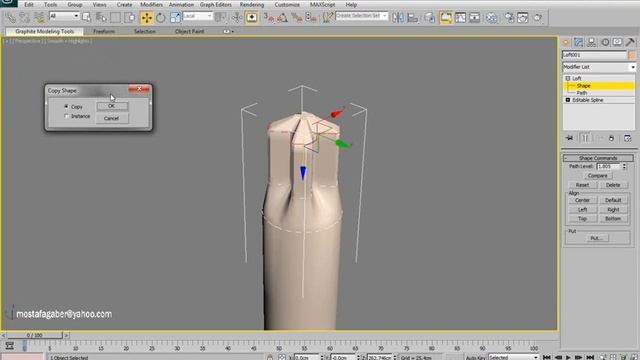The height and width of the screenshot is (360, 640).
Task: Open Selection Filter All dropdown
Action: point(64,16)
